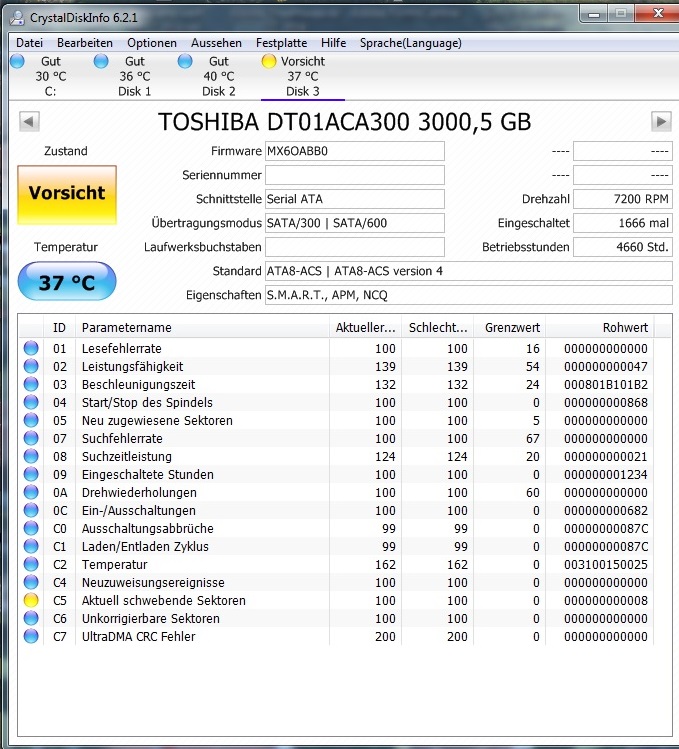The image size is (679, 749).
Task: Click the yellow status orb for Disk 3
Action: click(269, 61)
